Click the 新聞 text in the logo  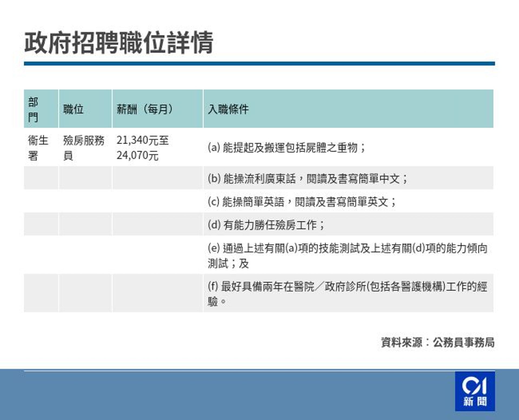pos(475,401)
